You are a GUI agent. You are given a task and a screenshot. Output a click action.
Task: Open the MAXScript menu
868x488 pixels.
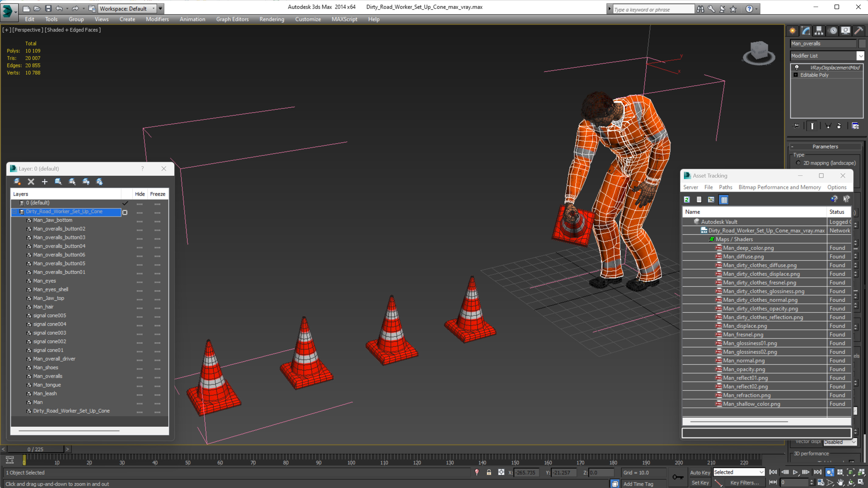(344, 19)
